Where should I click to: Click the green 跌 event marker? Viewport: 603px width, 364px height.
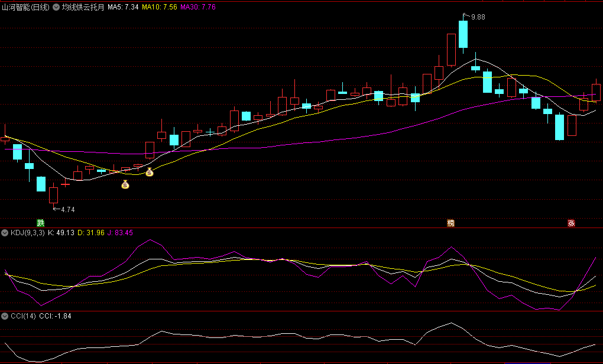(x=40, y=223)
